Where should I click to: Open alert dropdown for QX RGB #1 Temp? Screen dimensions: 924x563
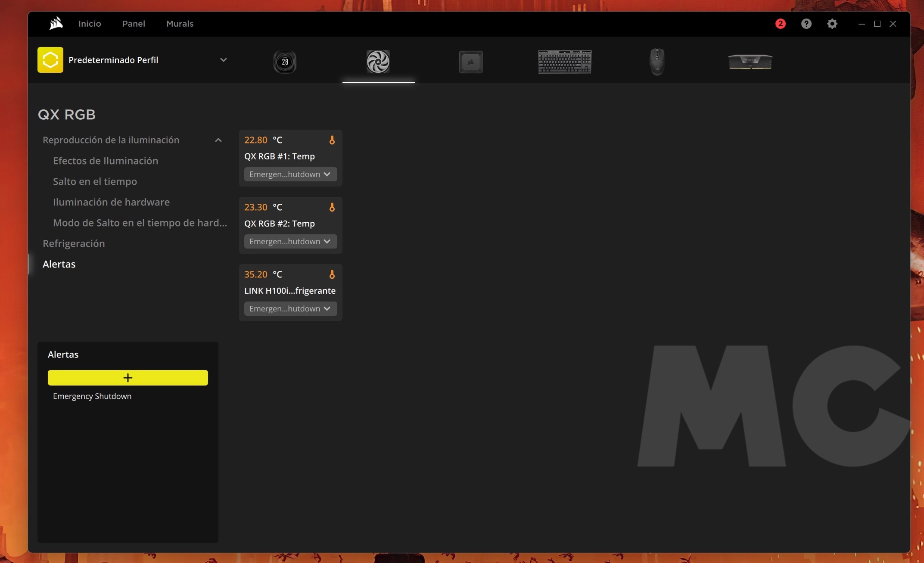pyautogui.click(x=290, y=174)
